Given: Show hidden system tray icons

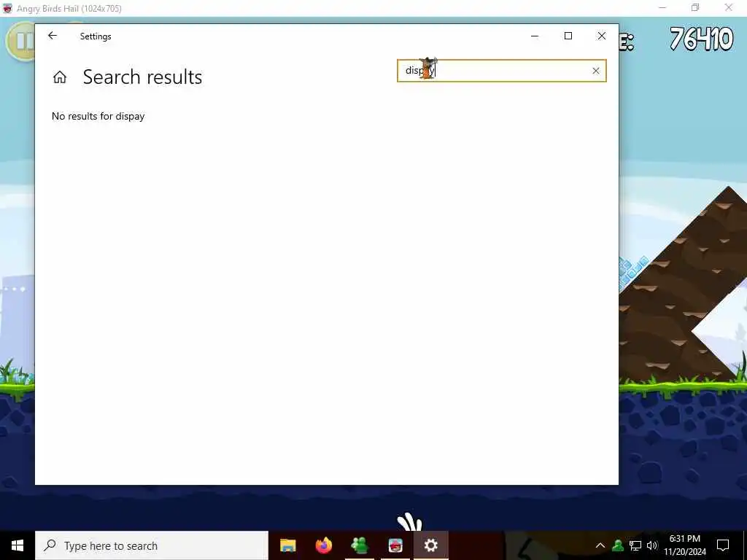Looking at the screenshot, I should (x=600, y=545).
